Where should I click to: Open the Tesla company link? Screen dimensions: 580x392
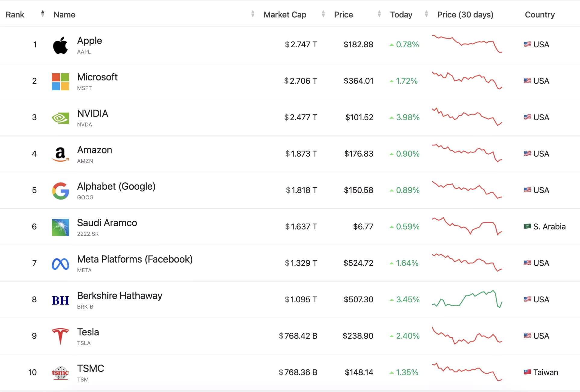[x=88, y=332]
